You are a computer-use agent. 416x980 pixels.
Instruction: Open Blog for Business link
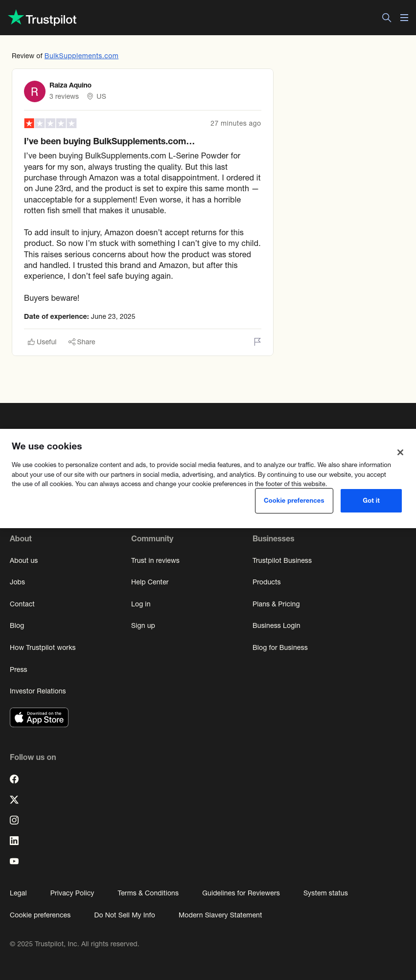point(280,647)
